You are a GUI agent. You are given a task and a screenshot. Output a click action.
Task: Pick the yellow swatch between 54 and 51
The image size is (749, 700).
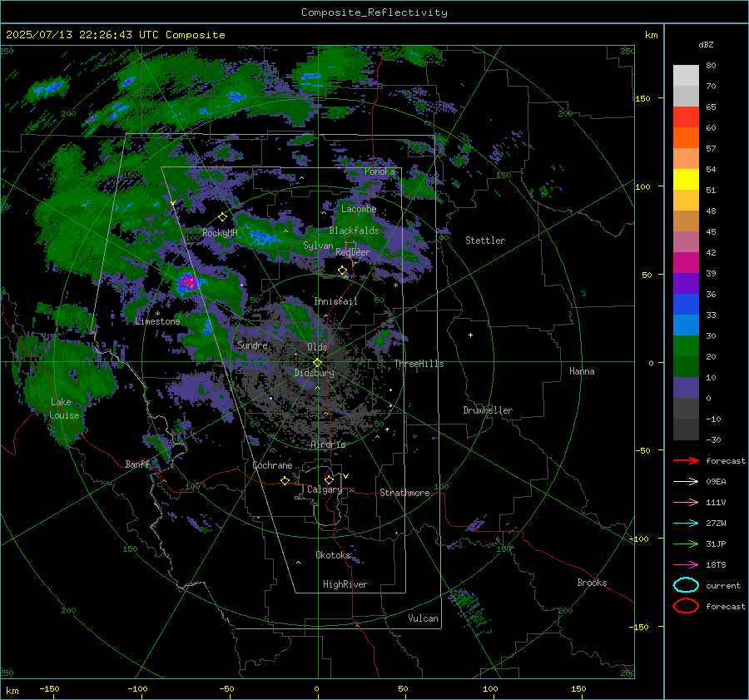click(686, 180)
